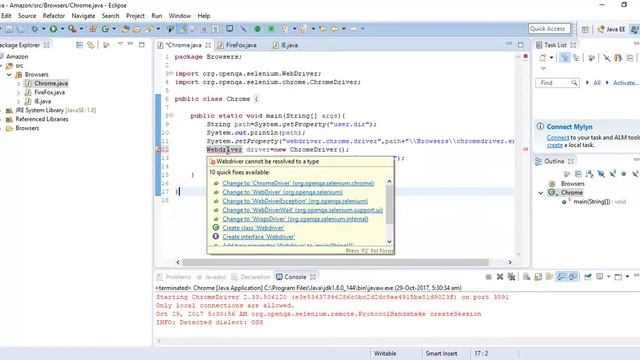640x360 pixels.
Task: Open the IE.java editor tab
Action: [285, 45]
